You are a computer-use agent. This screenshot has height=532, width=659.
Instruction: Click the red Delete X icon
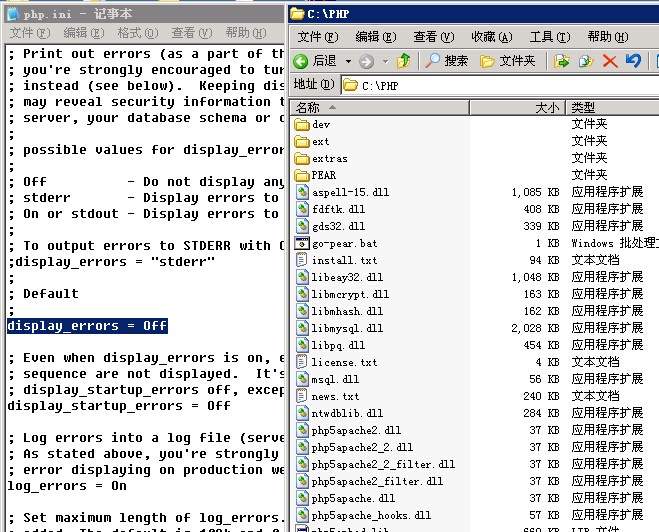pyautogui.click(x=609, y=61)
